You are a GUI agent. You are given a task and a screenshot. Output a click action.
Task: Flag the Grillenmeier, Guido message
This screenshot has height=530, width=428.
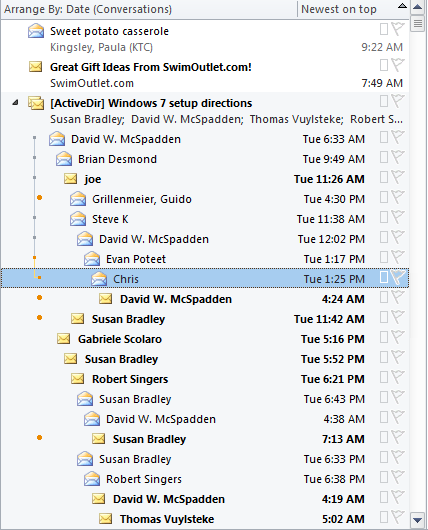click(x=398, y=197)
